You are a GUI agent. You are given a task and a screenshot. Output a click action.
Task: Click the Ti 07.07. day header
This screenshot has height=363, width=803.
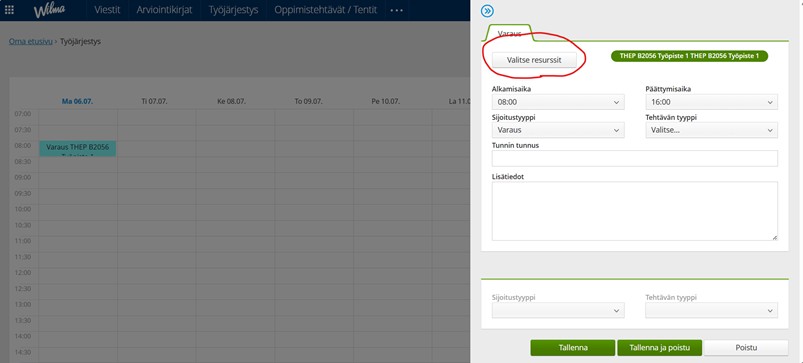tap(154, 101)
